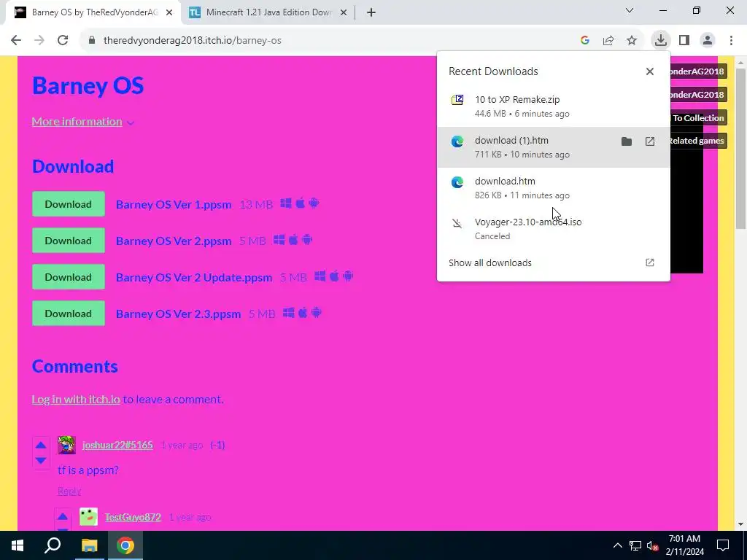Close the Barney OS tab

(x=169, y=13)
